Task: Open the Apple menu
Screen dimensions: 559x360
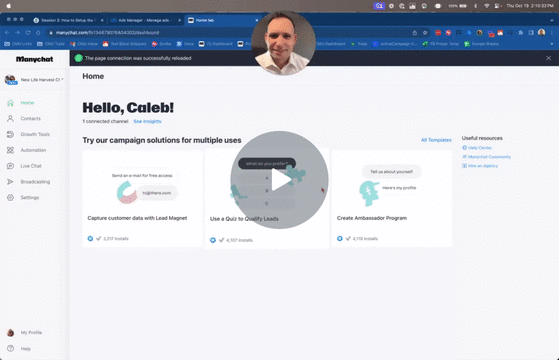Action: (x=9, y=6)
